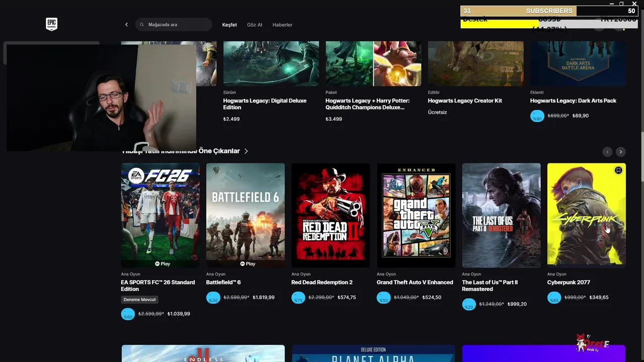Image resolution: width=644 pixels, height=362 pixels.
Task: Click the webcam overlay of the streamer
Action: (x=101, y=98)
